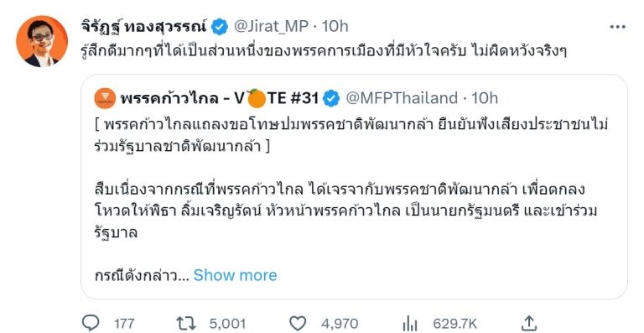
Task: Click the verified badge next to MFPThailand
Action: 331,98
